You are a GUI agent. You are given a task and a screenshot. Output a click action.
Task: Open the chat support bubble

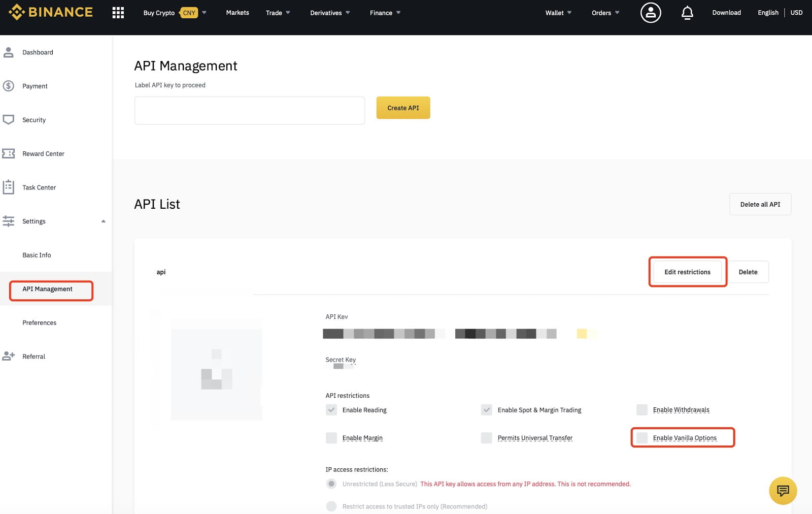pos(783,491)
